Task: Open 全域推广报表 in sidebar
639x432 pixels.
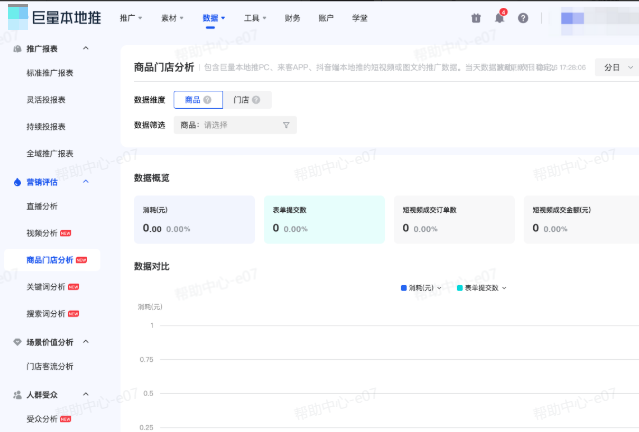Action: click(50, 154)
